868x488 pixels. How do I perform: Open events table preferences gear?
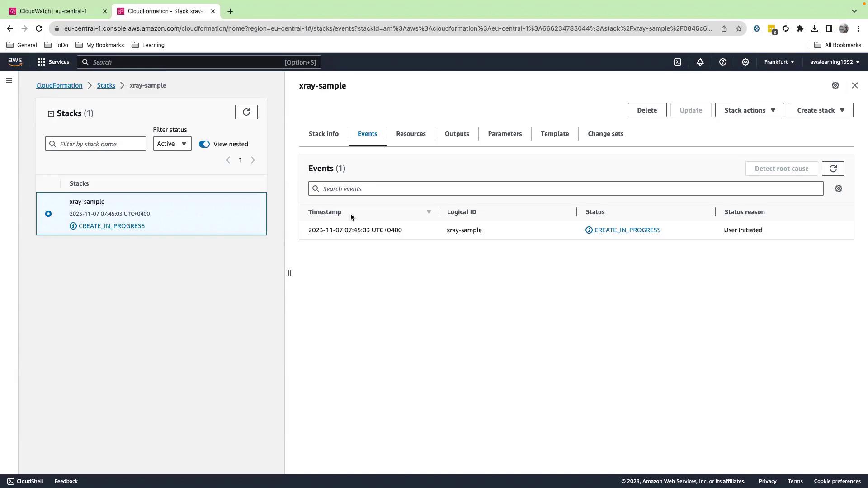click(838, 189)
